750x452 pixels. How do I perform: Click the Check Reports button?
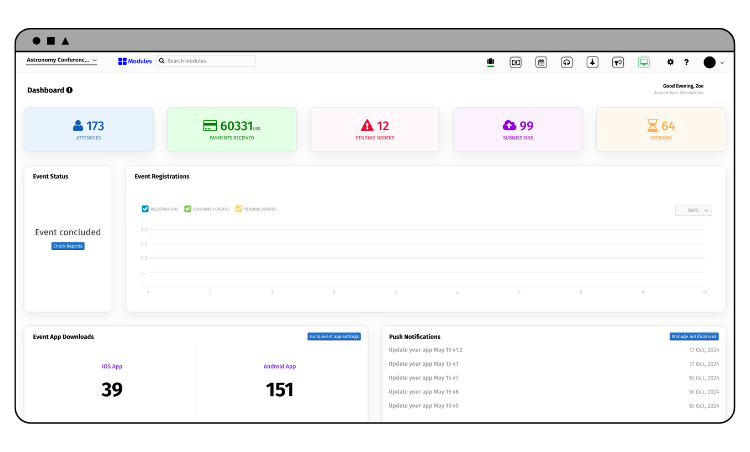pos(68,246)
